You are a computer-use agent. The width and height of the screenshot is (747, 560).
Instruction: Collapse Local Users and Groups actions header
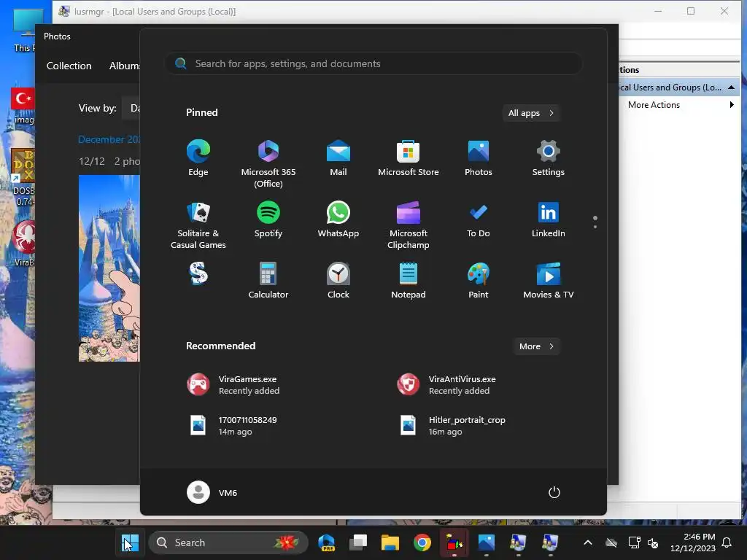(731, 87)
